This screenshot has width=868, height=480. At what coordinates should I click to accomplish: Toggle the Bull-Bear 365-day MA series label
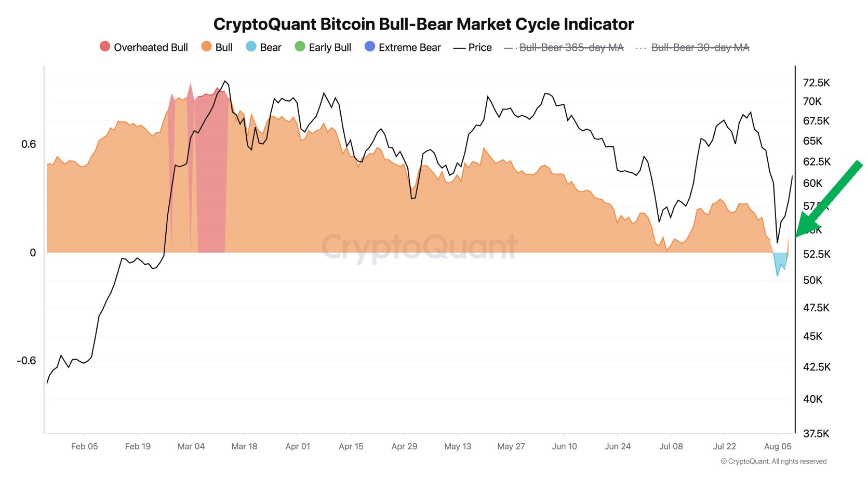click(x=571, y=48)
